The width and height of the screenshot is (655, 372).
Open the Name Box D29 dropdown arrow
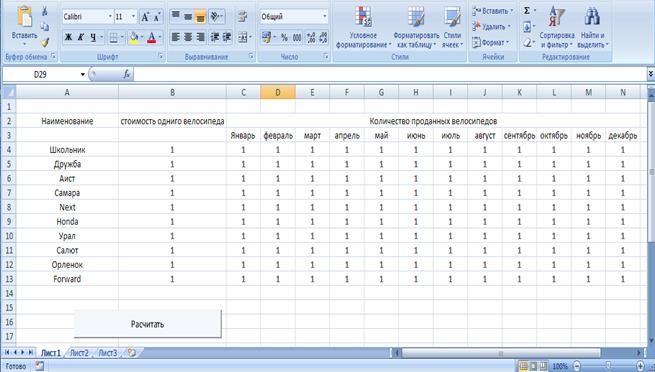[x=83, y=74]
